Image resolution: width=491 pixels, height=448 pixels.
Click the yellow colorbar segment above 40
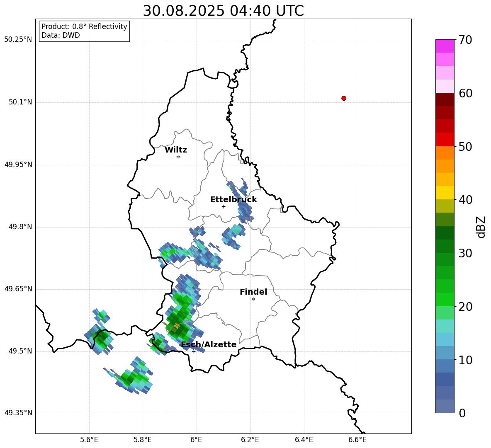click(x=445, y=193)
